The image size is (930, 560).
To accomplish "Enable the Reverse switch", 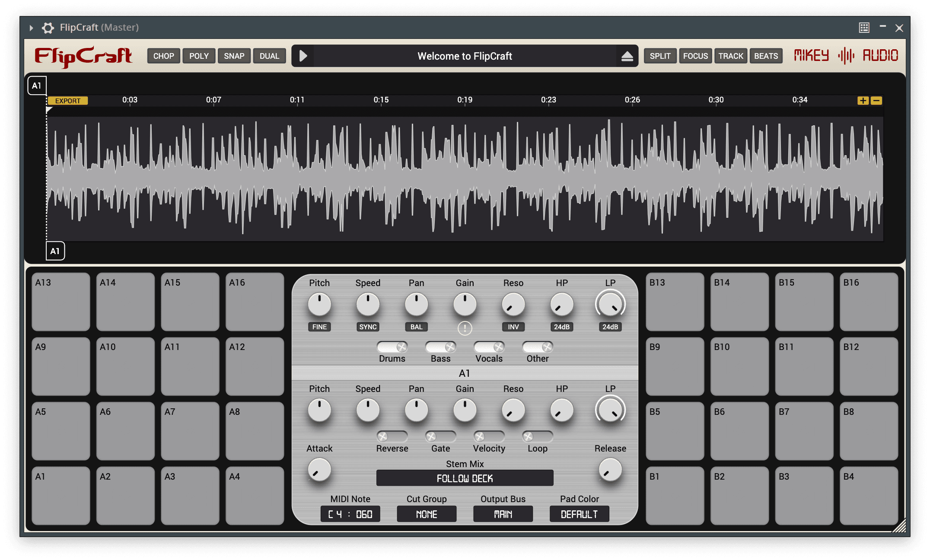I will tap(392, 436).
